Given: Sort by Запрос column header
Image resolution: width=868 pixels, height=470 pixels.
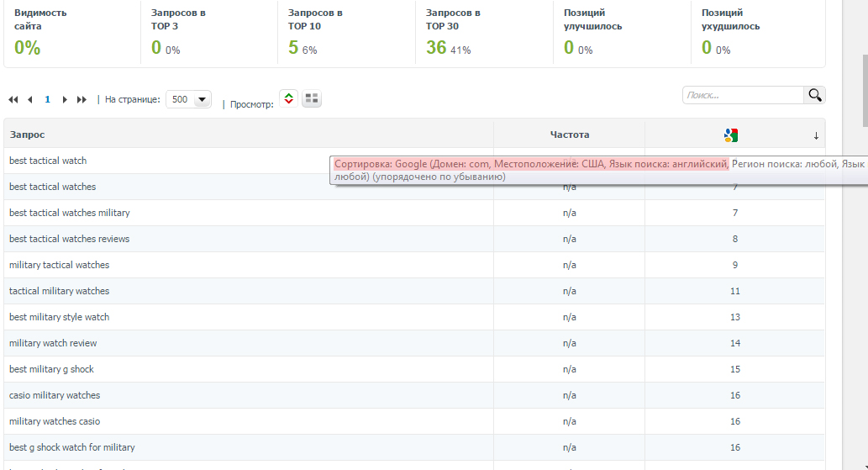Looking at the screenshot, I should pyautogui.click(x=27, y=135).
